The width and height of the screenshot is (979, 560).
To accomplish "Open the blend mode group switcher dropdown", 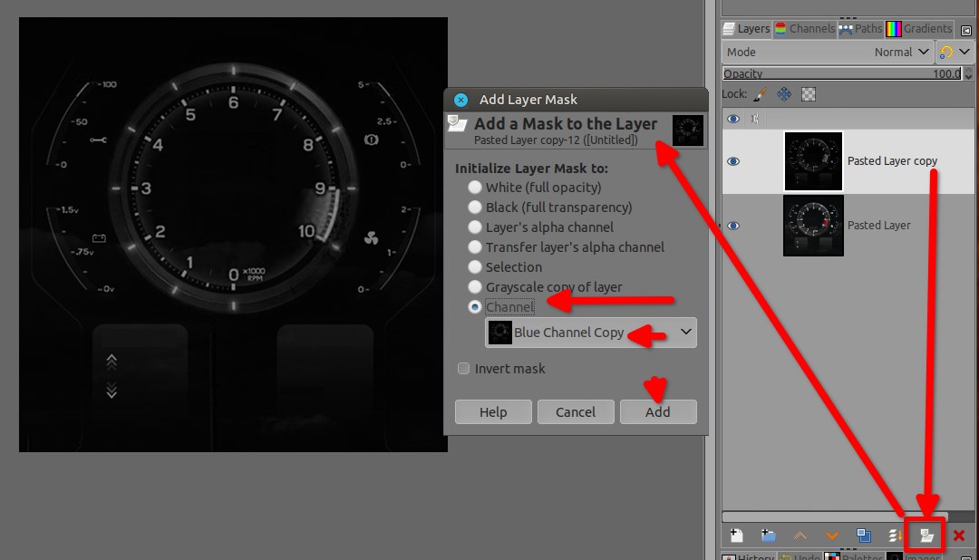I will (x=955, y=53).
